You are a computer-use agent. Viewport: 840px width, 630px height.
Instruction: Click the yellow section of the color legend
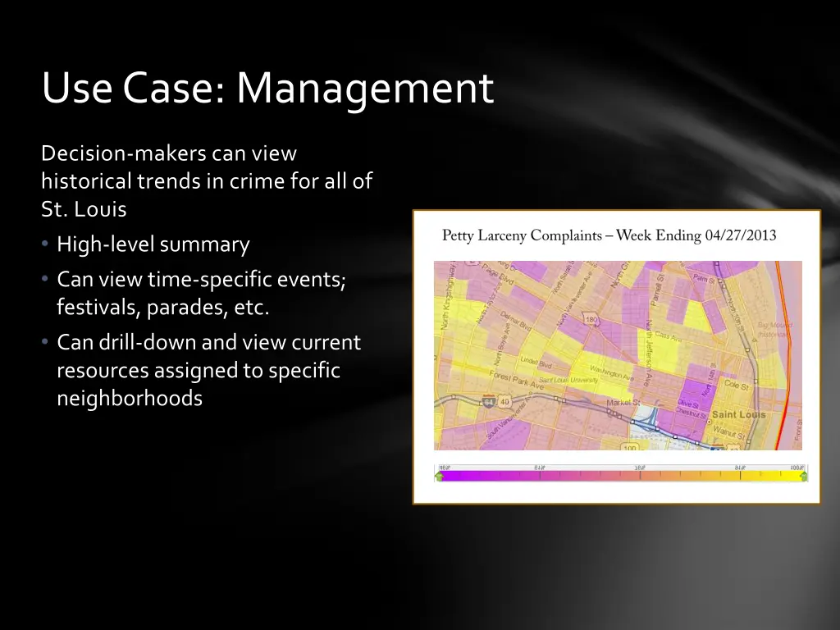click(x=771, y=475)
